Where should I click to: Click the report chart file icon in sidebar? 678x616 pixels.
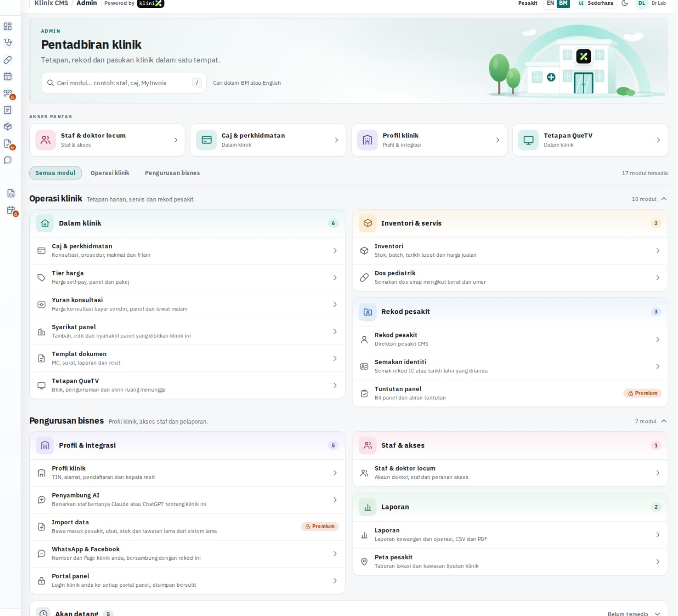[11, 193]
